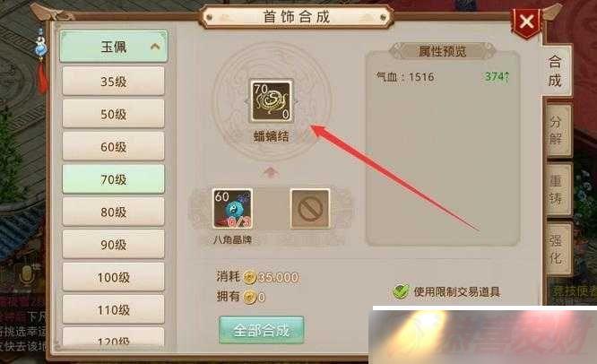Viewport: 597px width, 364px height.
Task: Select the 35级 level option
Action: click(114, 81)
